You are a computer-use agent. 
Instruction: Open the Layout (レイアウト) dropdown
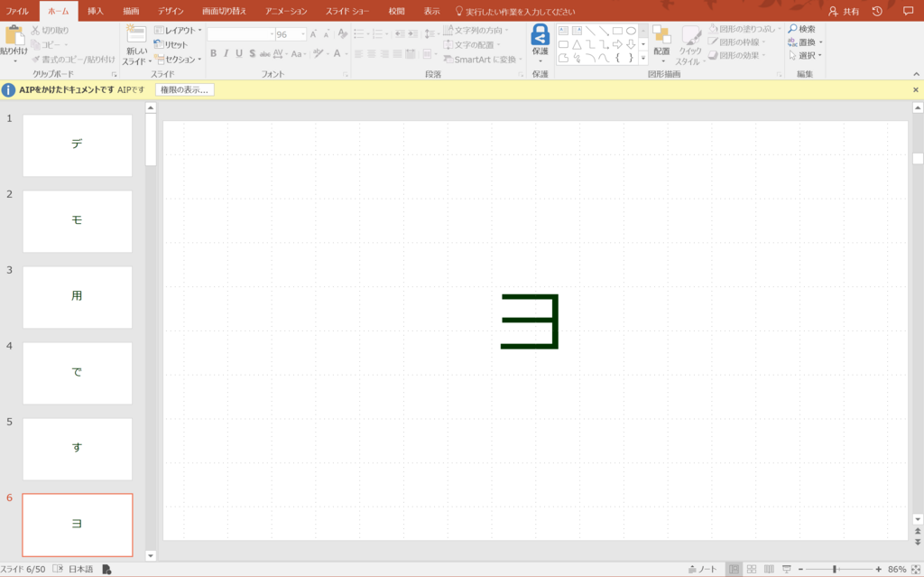(178, 30)
